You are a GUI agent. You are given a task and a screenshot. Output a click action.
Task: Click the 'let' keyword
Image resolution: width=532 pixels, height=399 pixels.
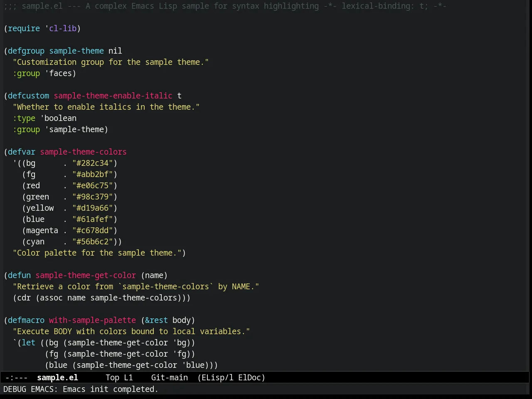tap(28, 342)
